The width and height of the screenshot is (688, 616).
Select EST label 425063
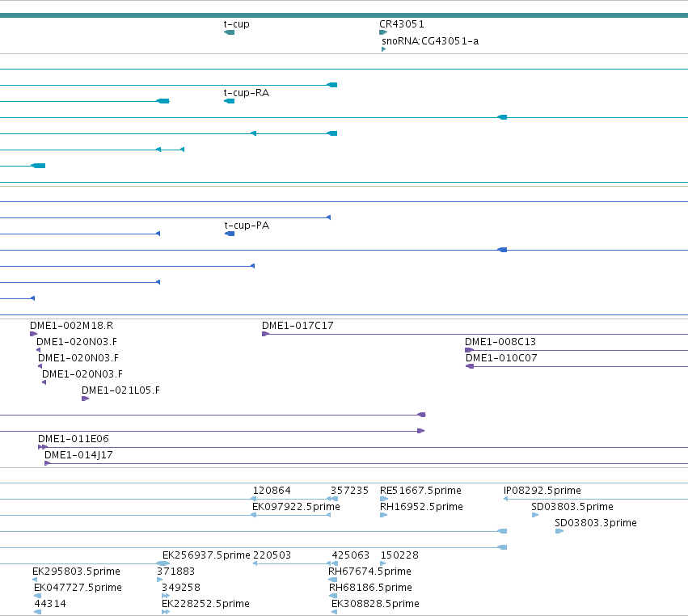(351, 555)
